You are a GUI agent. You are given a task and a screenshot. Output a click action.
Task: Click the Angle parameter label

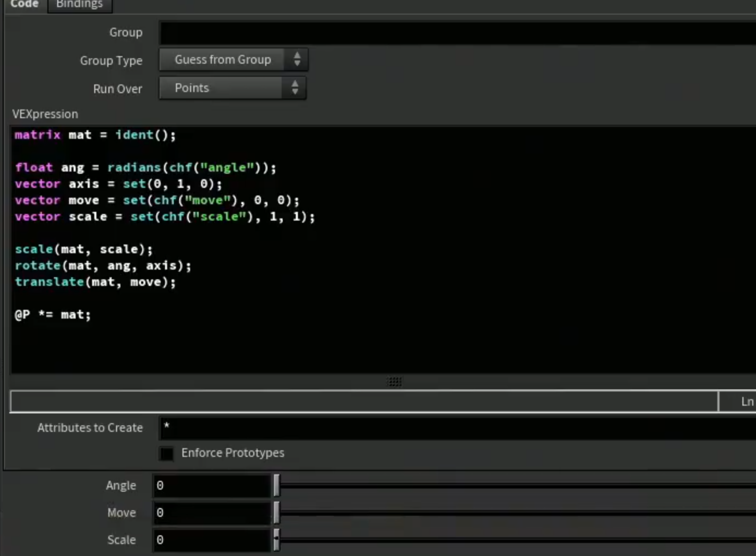point(121,485)
